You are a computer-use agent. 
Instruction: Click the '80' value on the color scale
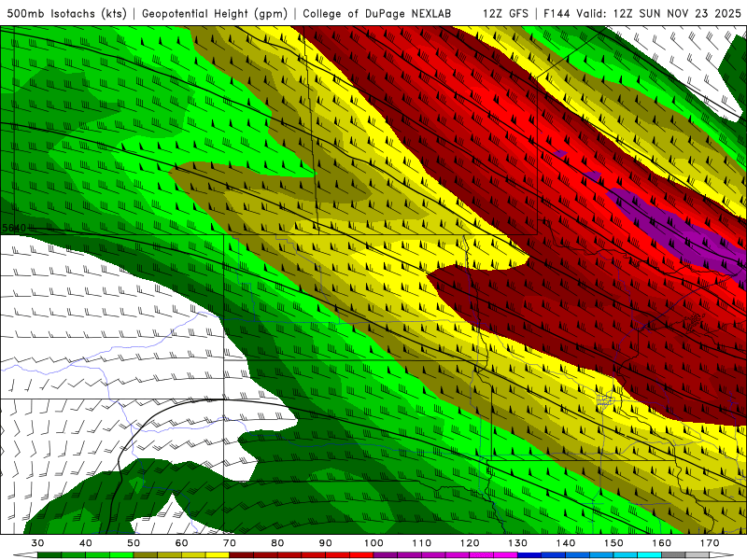tap(277, 543)
